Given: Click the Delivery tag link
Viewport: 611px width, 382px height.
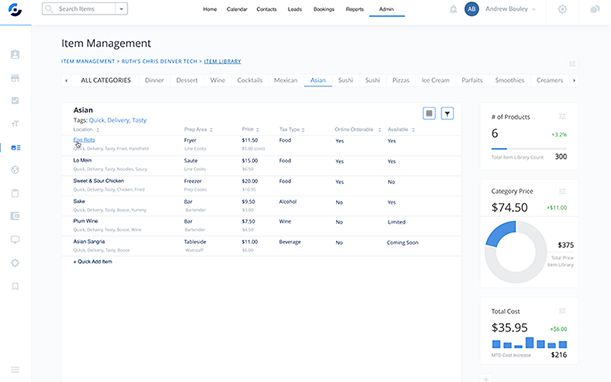Looking at the screenshot, I should pyautogui.click(x=118, y=120).
